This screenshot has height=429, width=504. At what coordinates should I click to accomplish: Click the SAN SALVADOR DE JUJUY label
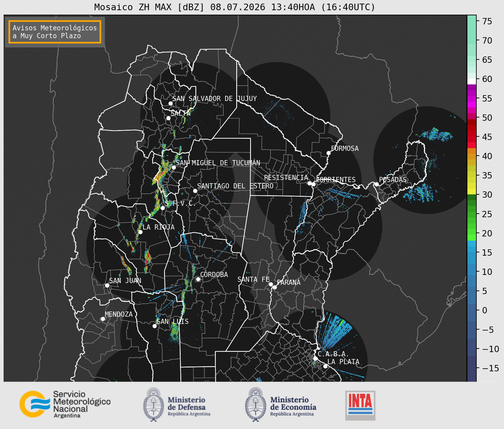click(x=215, y=99)
